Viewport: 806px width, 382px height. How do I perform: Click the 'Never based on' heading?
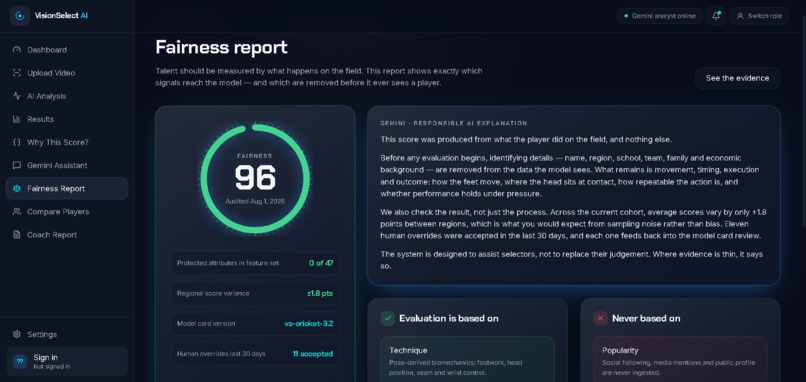tap(646, 318)
